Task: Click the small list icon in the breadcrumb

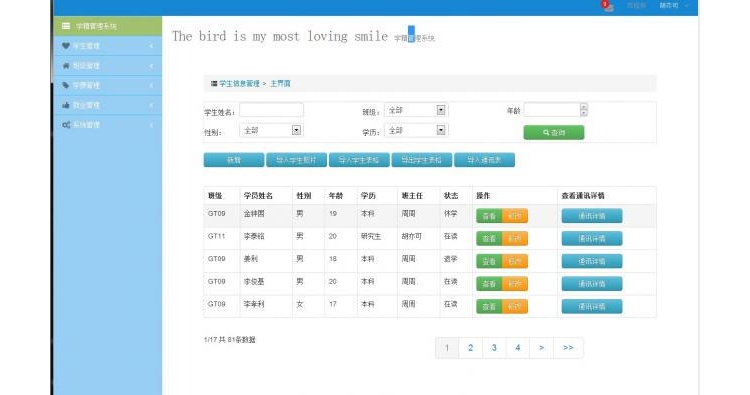Action: [214, 84]
